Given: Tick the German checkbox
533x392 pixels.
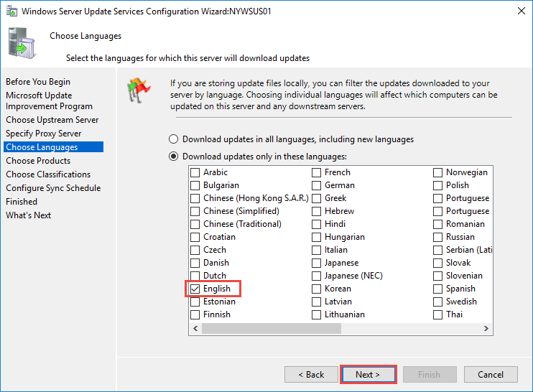Looking at the screenshot, I should coord(317,185).
